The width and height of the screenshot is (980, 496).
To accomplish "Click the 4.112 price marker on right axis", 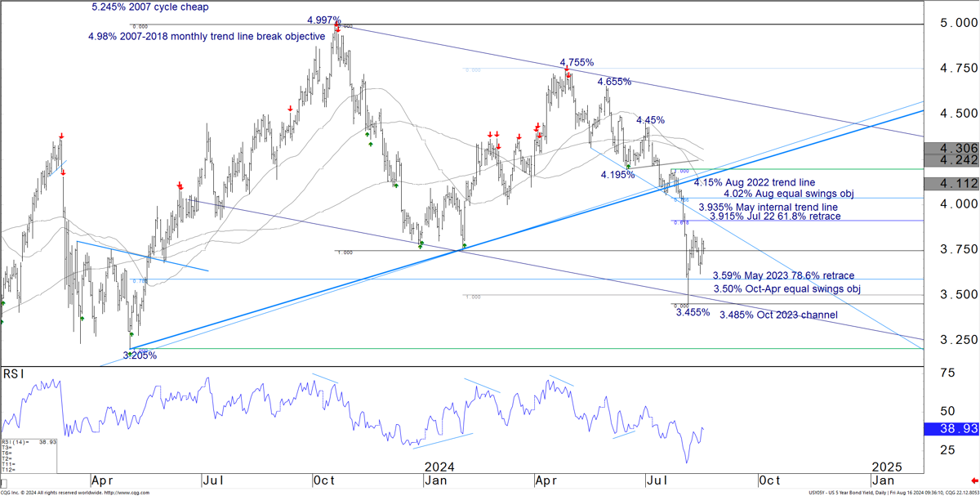I will tap(951, 183).
